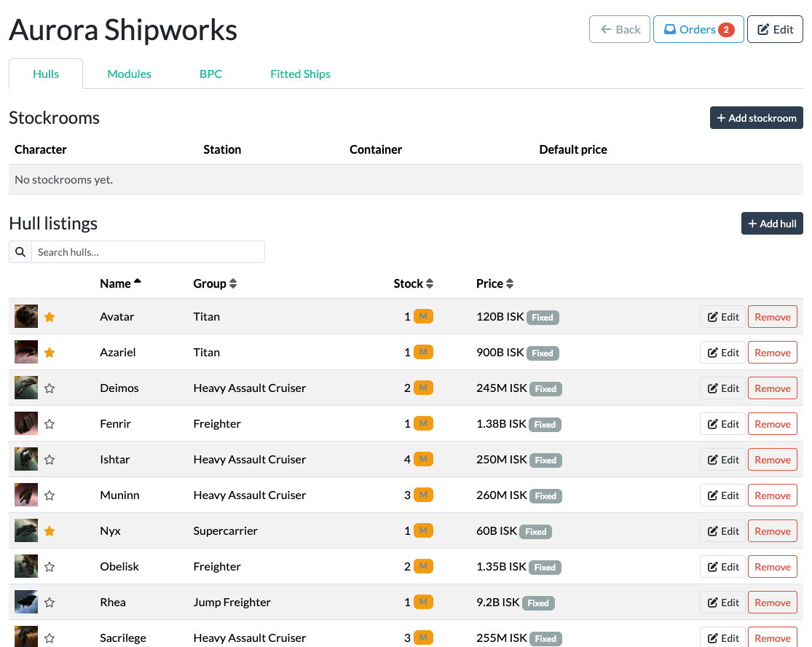
Task: Select the Nyx ship image
Action: [x=26, y=530]
